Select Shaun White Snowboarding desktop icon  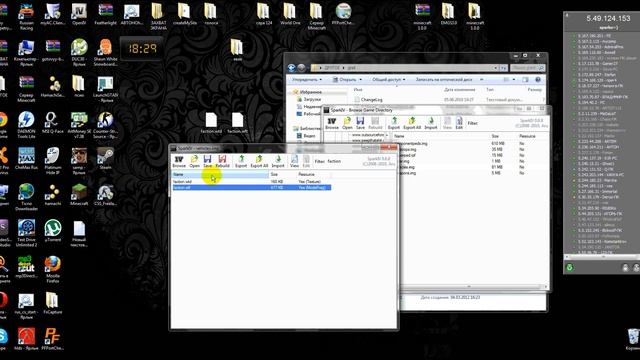(105, 53)
